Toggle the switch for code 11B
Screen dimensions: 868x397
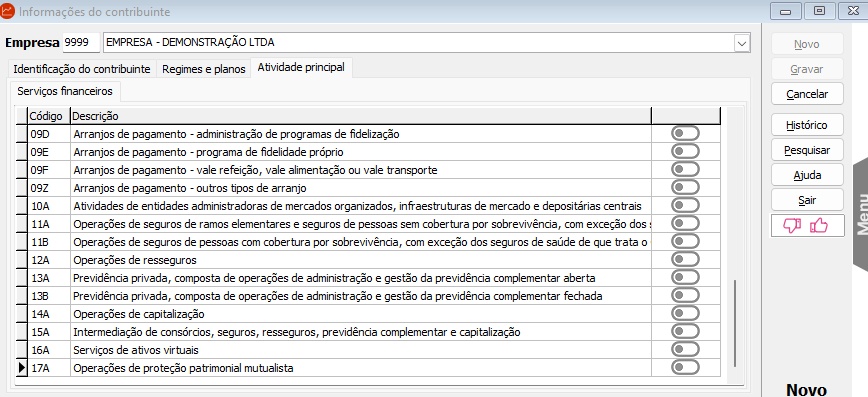685,241
